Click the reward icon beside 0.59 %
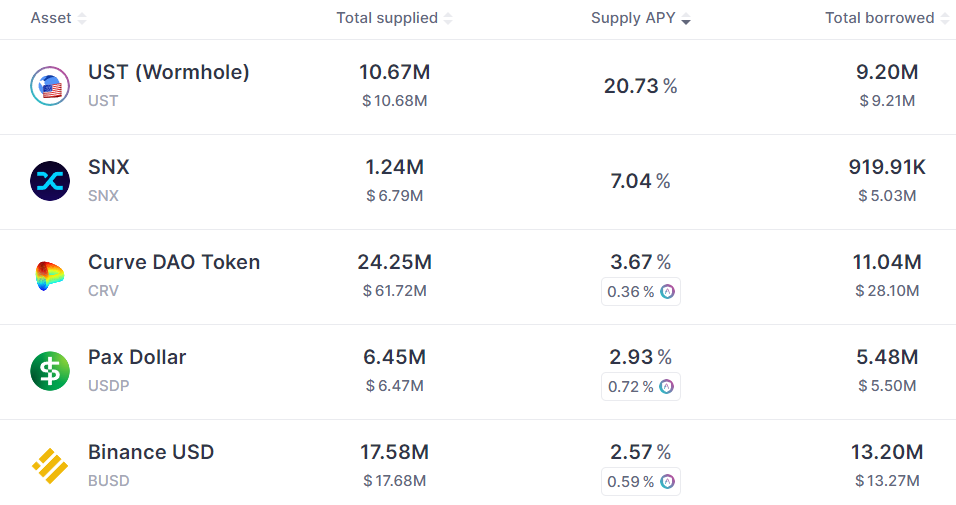956x505 pixels. [x=668, y=482]
